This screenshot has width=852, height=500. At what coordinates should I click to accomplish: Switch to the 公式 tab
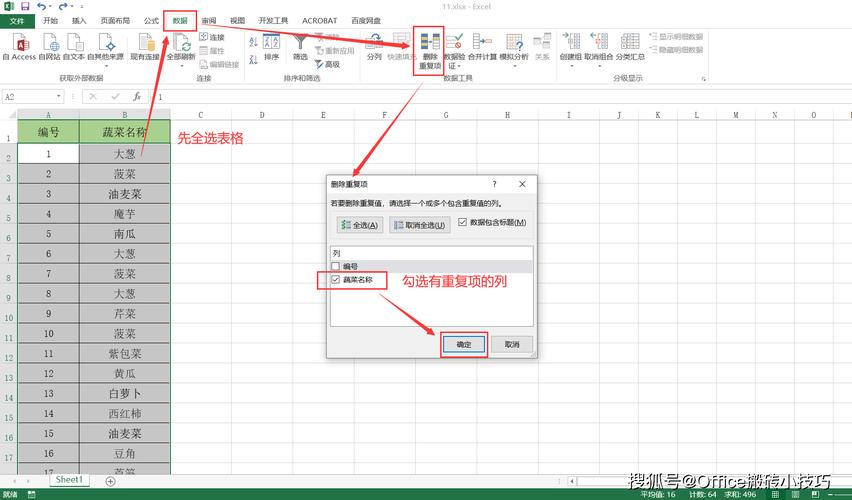click(151, 21)
